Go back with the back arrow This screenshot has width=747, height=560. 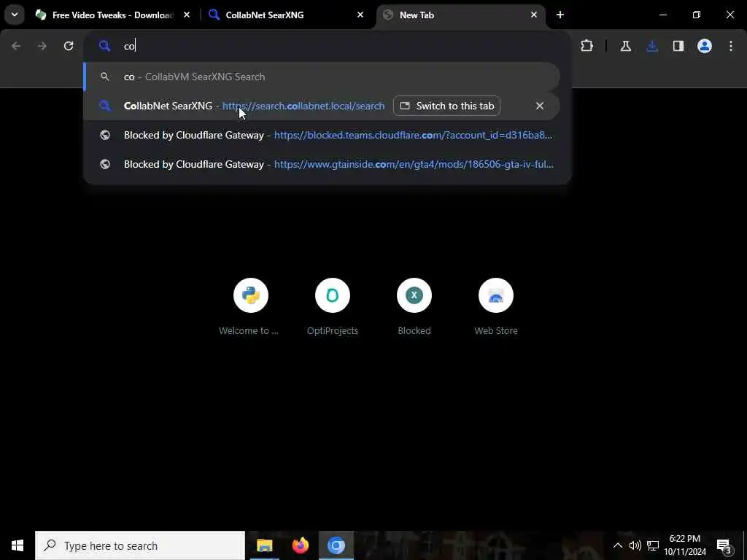pos(16,46)
